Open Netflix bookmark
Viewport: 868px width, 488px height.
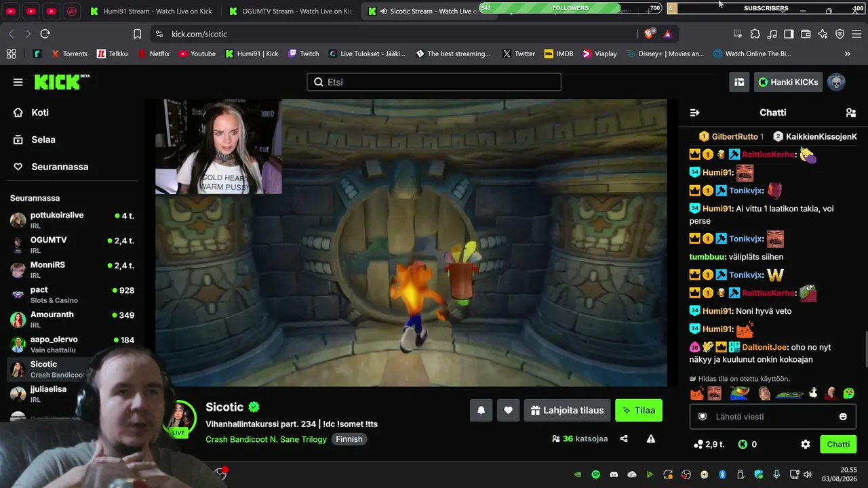(x=154, y=54)
